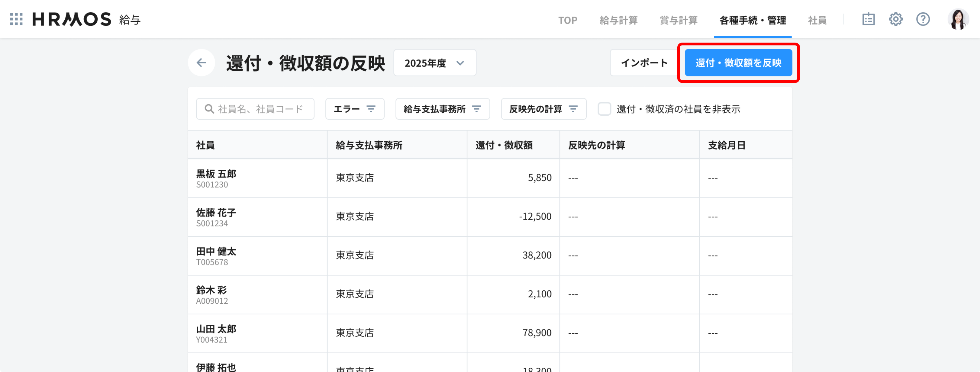Click the インポート button
Screen dimensions: 980x372
(x=644, y=63)
